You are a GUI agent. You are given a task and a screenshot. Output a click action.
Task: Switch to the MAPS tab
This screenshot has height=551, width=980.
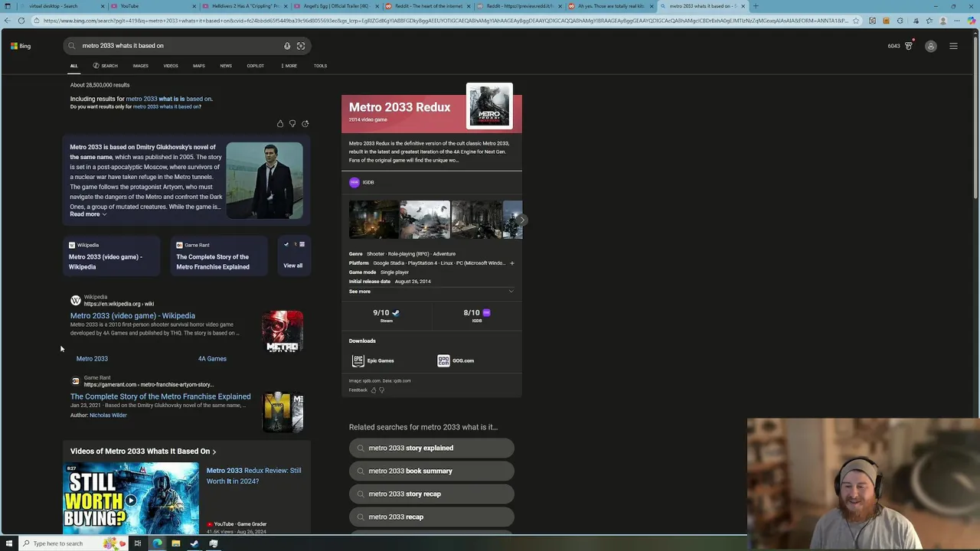tap(199, 66)
